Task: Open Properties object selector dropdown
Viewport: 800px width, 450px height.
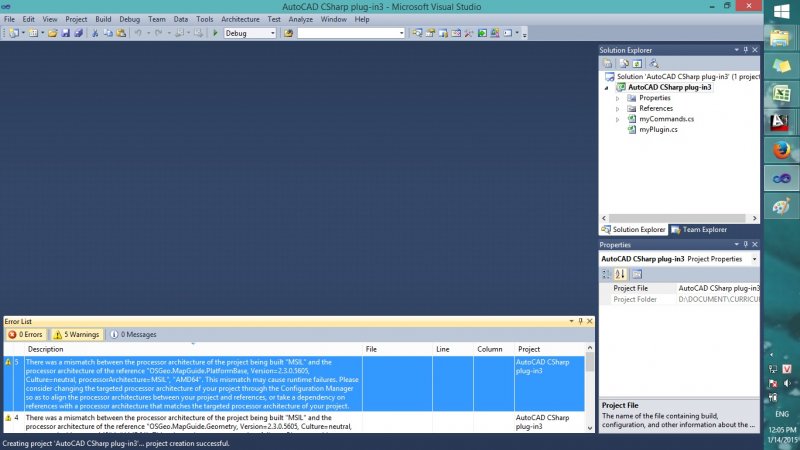Action: click(x=754, y=259)
